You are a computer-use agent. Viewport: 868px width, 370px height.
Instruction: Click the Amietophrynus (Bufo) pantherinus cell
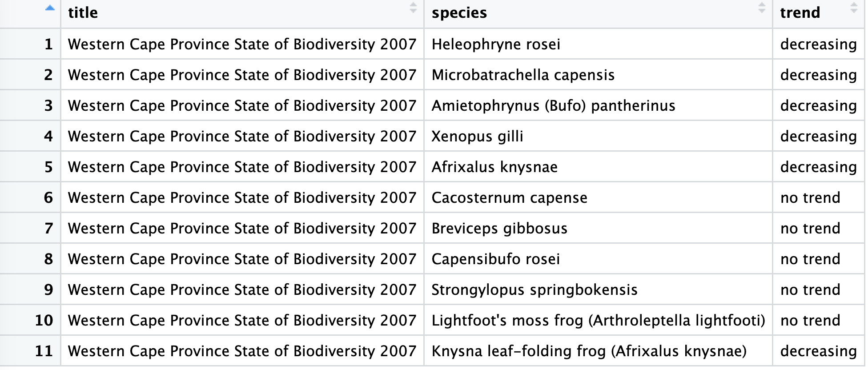(553, 105)
